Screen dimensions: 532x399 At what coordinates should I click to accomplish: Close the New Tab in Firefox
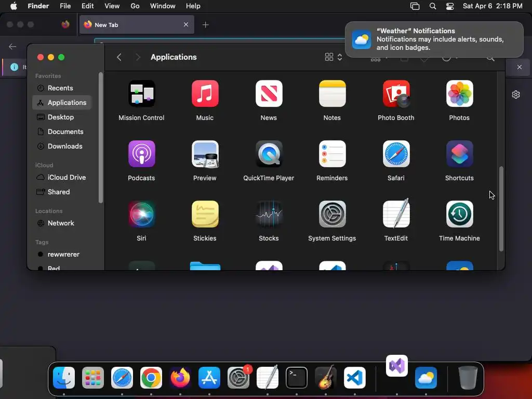[x=186, y=24]
